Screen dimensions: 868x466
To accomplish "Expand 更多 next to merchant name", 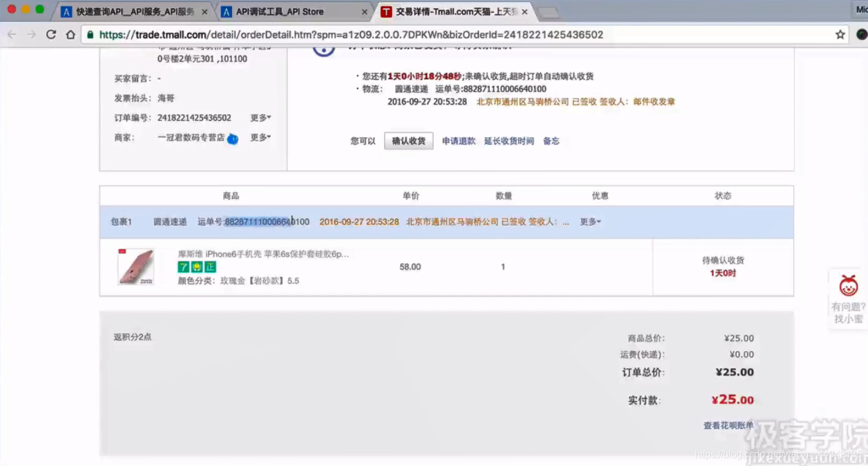I will (260, 138).
